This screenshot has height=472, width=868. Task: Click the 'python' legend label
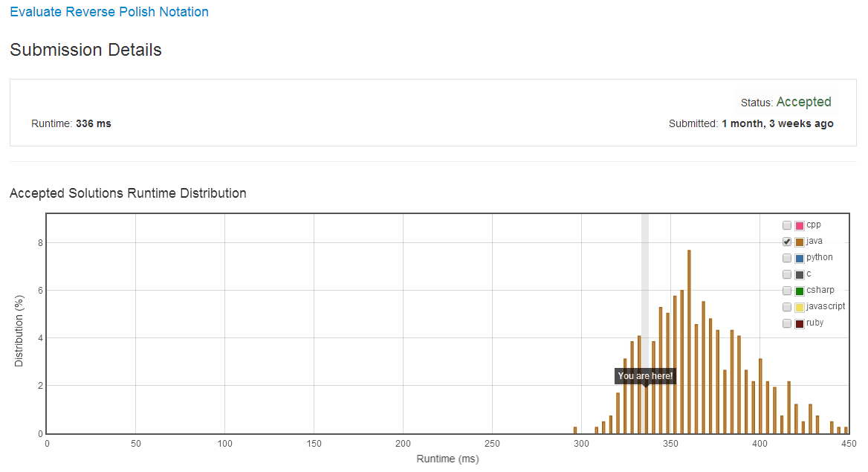(819, 257)
